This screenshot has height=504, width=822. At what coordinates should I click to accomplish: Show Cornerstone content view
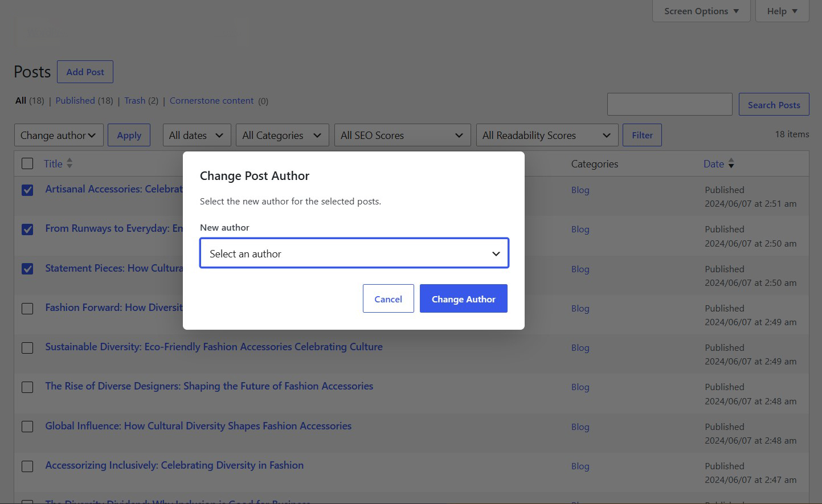coord(211,101)
